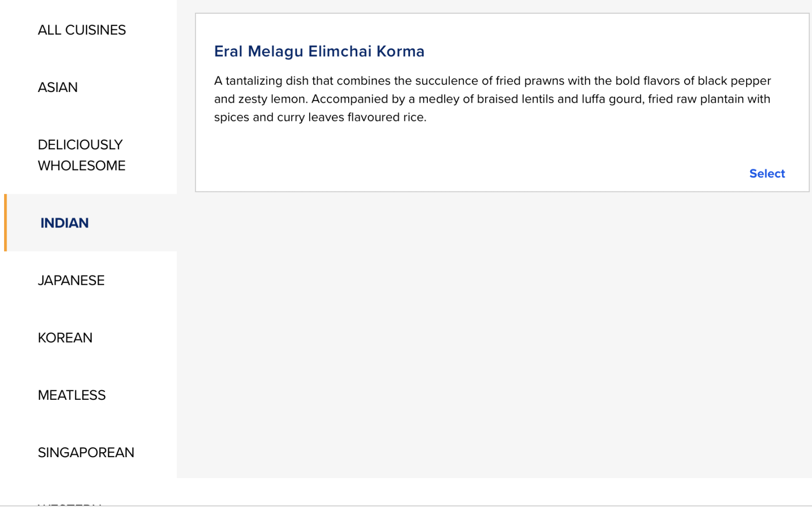Screen dimensions: 812x510
Task: Click the partially visible WESTERN category
Action: [x=70, y=504]
